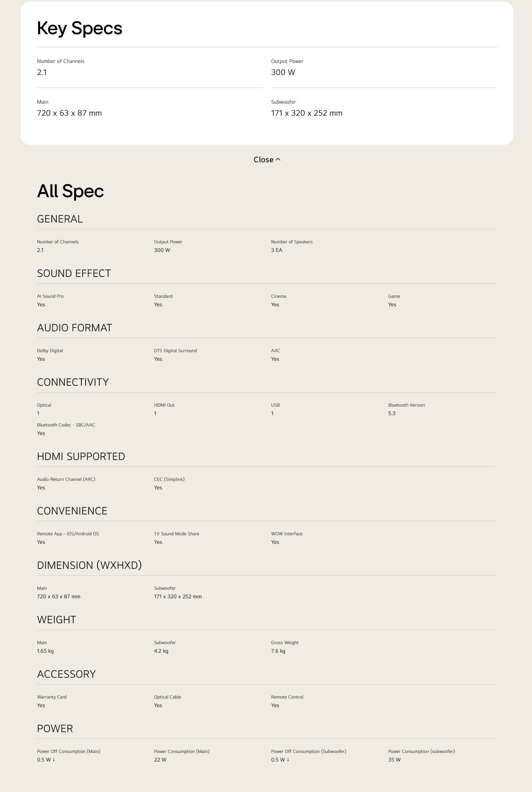Select the DIMENSION (WXHXD) heading
Image resolution: width=532 pixels, height=792 pixels.
[89, 565]
